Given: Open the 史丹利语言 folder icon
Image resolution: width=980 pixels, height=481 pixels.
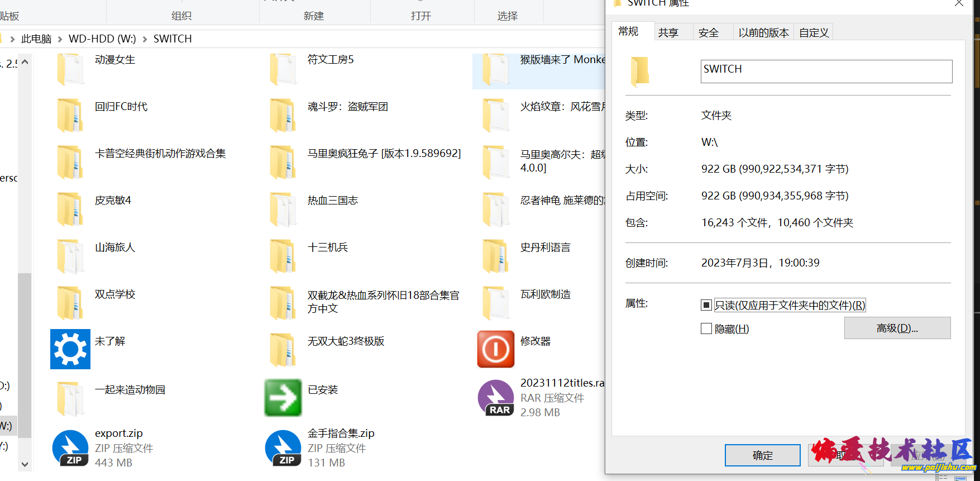Looking at the screenshot, I should [x=496, y=256].
